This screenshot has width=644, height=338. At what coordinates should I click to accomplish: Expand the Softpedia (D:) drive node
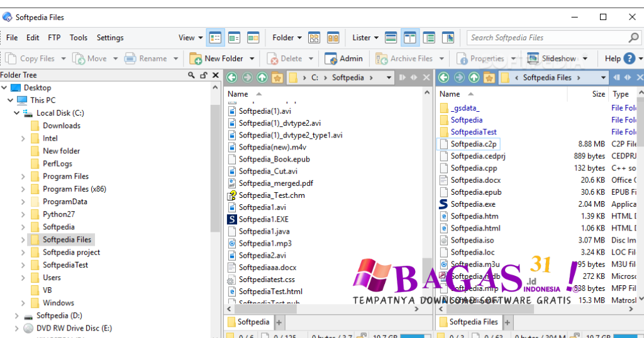(x=17, y=315)
